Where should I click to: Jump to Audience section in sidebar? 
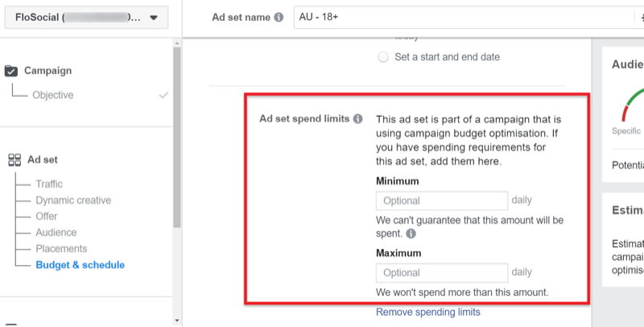pyautogui.click(x=56, y=233)
